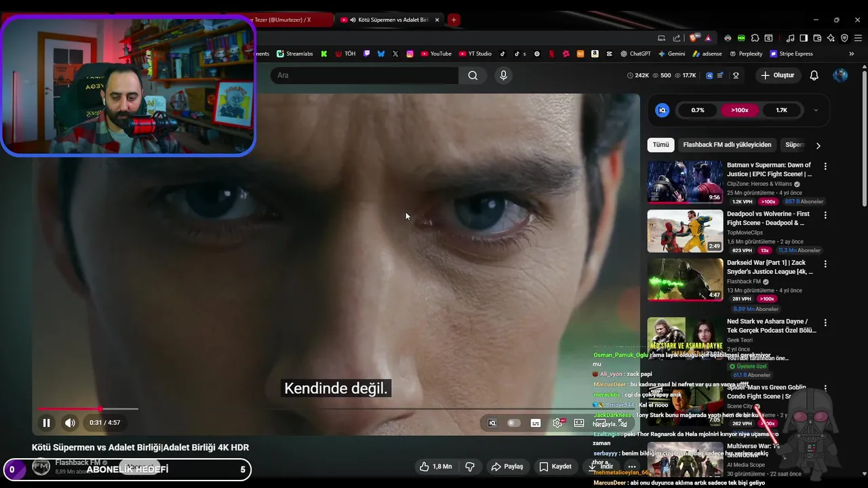Save the video with Kaydet
Image resolution: width=868 pixels, height=488 pixels.
pos(555,466)
